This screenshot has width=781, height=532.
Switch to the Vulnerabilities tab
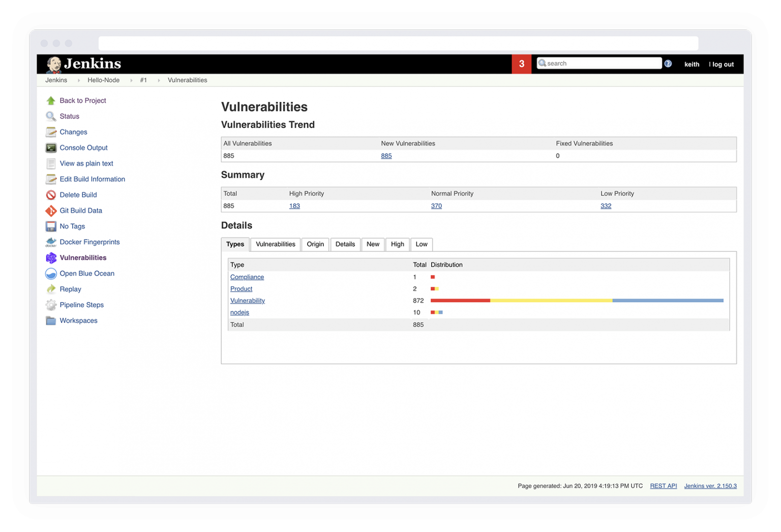tap(275, 244)
